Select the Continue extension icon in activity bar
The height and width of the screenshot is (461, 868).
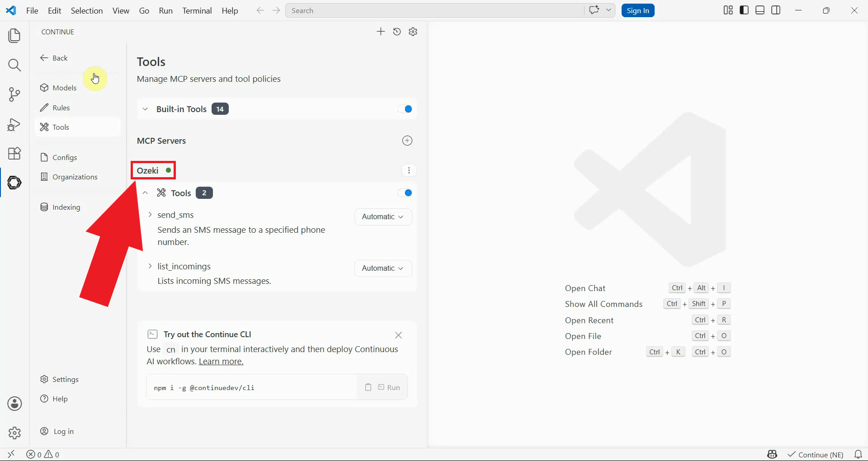point(14,183)
